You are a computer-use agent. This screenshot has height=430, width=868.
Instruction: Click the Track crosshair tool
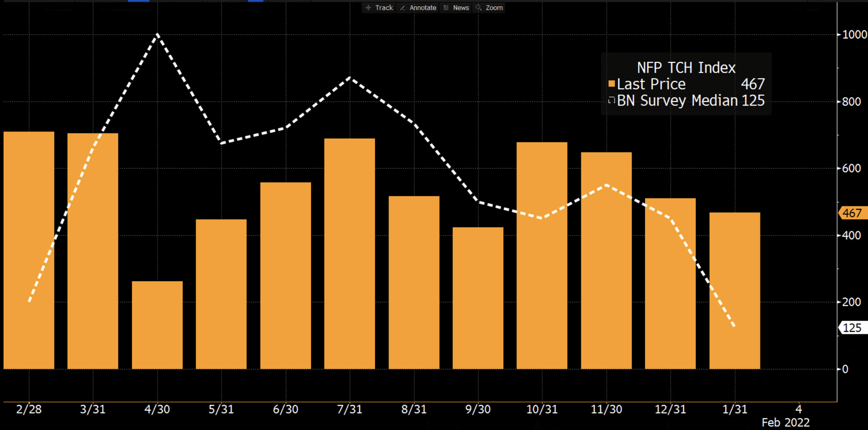point(379,8)
